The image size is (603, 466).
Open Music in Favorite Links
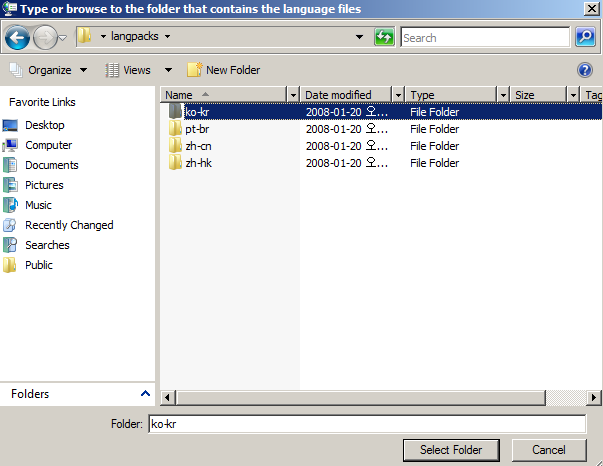pos(38,205)
